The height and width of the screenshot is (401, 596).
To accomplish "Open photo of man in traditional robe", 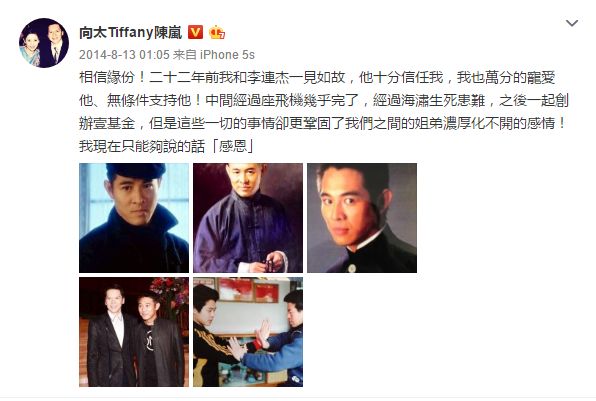I will 248,218.
